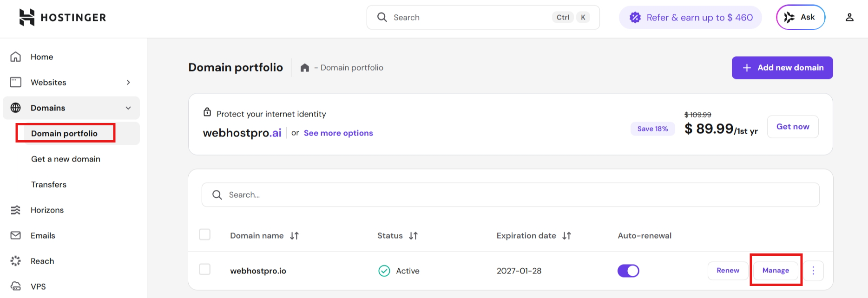The width and height of the screenshot is (868, 298).
Task: Click the Active status checkmark icon
Action: tap(384, 271)
